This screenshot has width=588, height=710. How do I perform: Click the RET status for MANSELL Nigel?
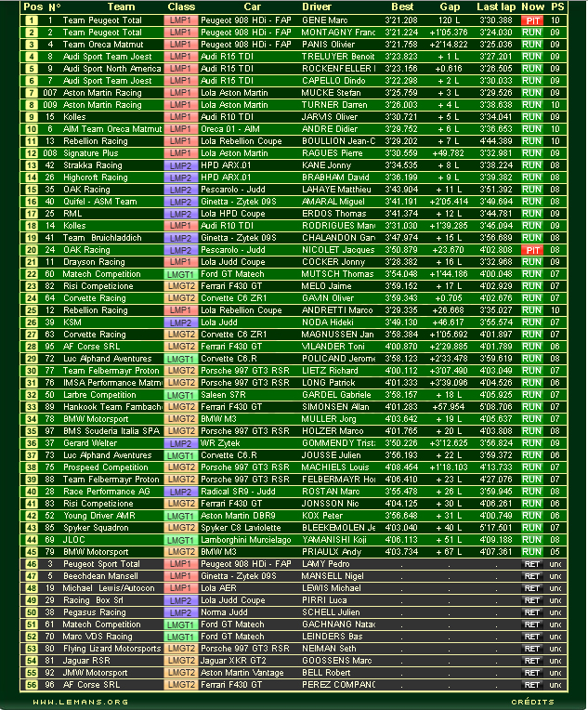(x=532, y=576)
